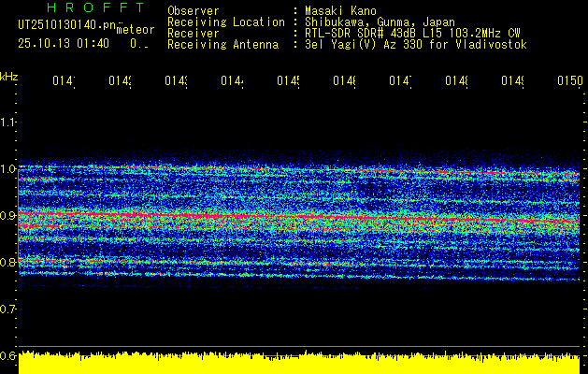Click the 0.9 frequency axis label
Screen dimensions: 588x374
pyautogui.click(x=7, y=215)
